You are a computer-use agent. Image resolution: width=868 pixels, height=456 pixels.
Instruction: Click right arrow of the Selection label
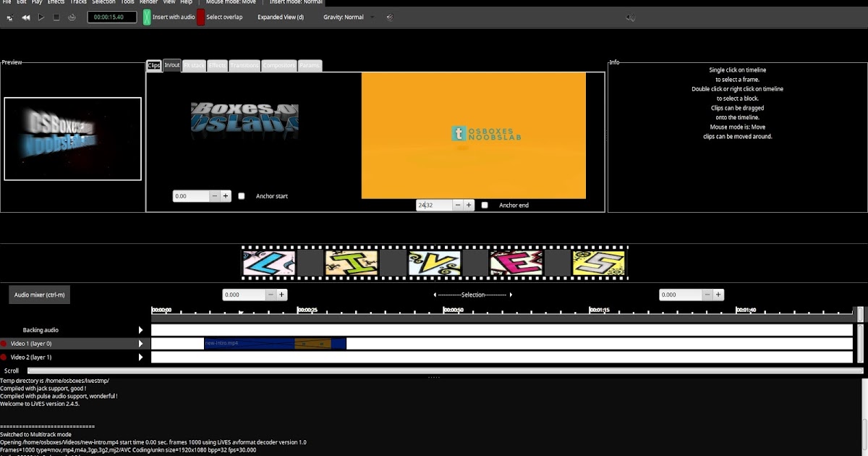(x=511, y=295)
